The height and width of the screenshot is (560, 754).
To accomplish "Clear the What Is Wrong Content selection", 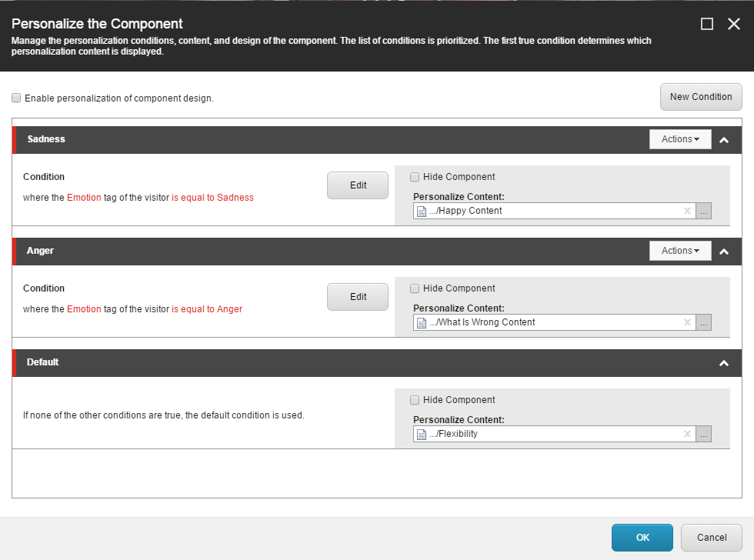I will click(x=687, y=322).
